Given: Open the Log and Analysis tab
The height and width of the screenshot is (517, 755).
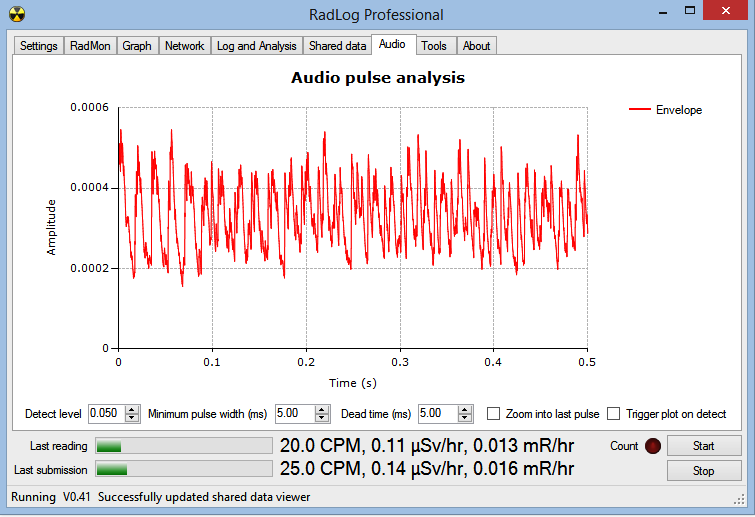Looking at the screenshot, I should 257,46.
